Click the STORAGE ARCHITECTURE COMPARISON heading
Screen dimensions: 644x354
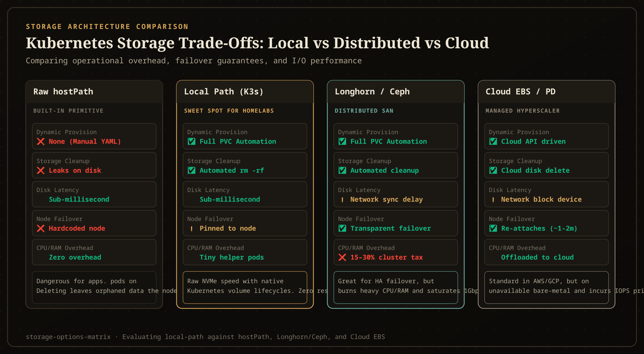pos(107,27)
